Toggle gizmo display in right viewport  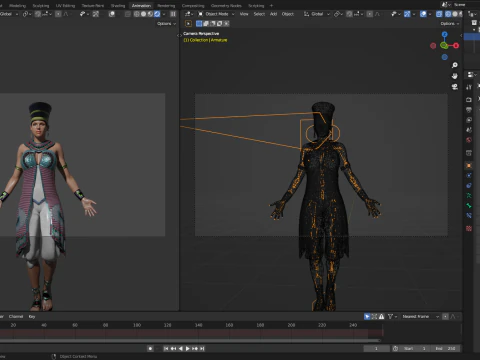pyautogui.click(x=407, y=14)
